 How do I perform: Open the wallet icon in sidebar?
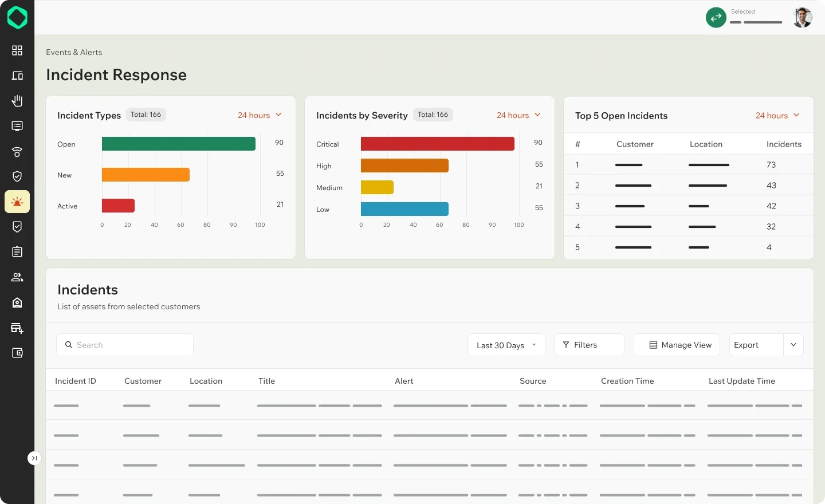pos(17,353)
